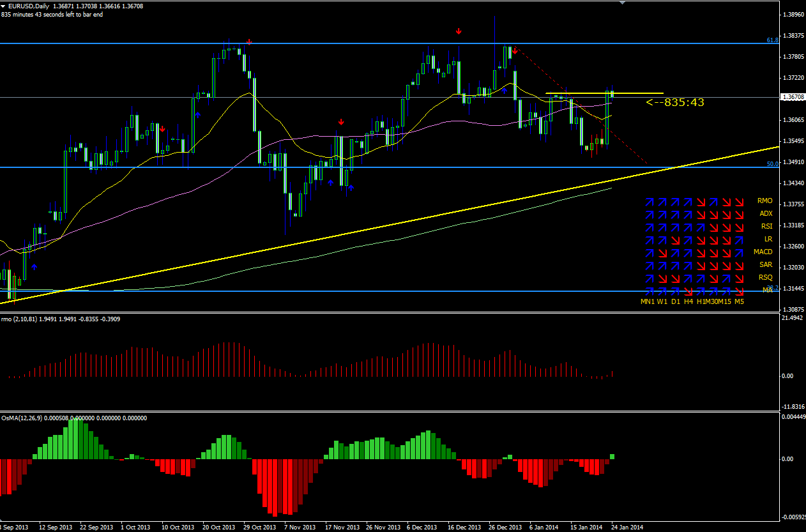Click the rmo (2,10,81) indicator label
The image size is (806, 532).
19,319
